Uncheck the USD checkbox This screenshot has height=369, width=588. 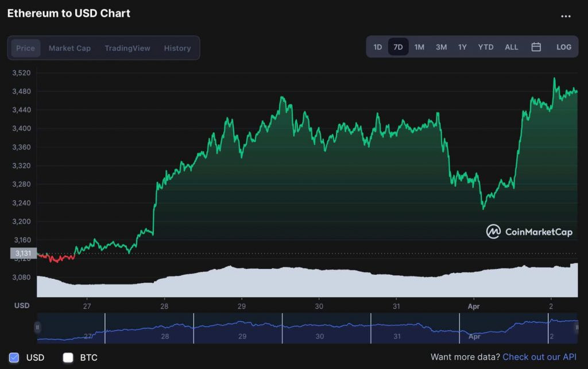click(x=14, y=358)
